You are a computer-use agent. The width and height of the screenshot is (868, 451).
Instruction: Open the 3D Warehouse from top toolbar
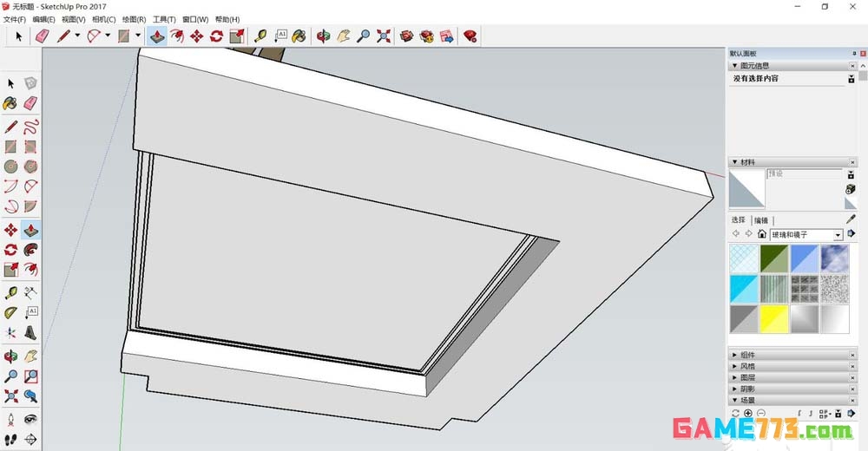tap(407, 36)
